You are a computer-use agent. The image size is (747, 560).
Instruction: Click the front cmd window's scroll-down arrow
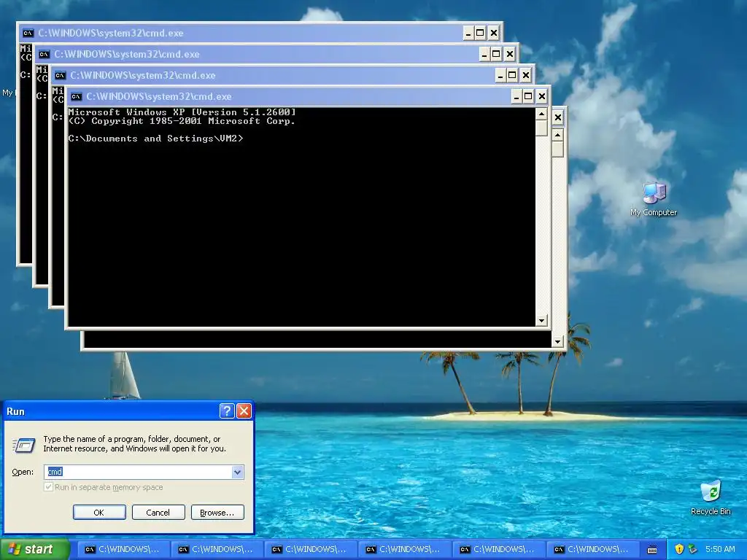coord(541,321)
